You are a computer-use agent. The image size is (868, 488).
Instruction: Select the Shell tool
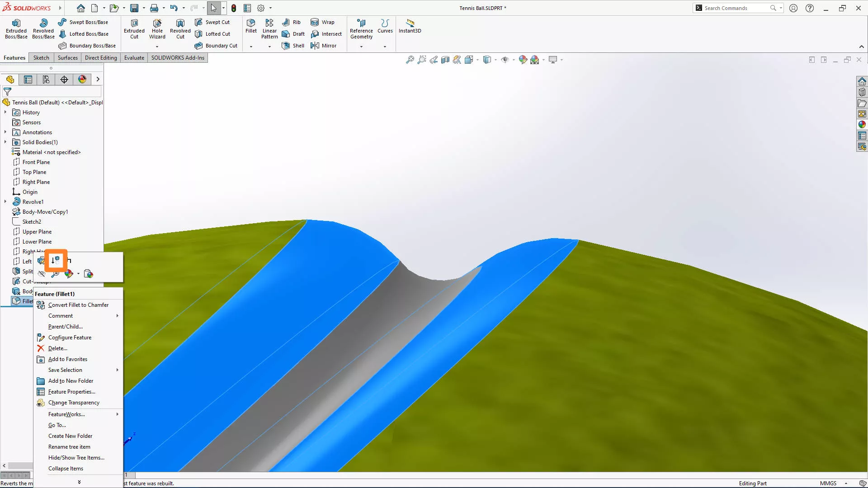(293, 45)
